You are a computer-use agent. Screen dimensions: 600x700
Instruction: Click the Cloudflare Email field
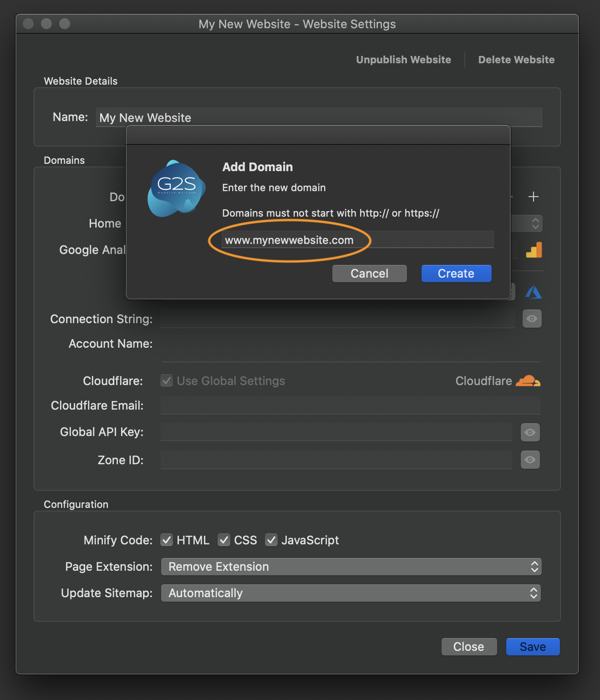350,405
